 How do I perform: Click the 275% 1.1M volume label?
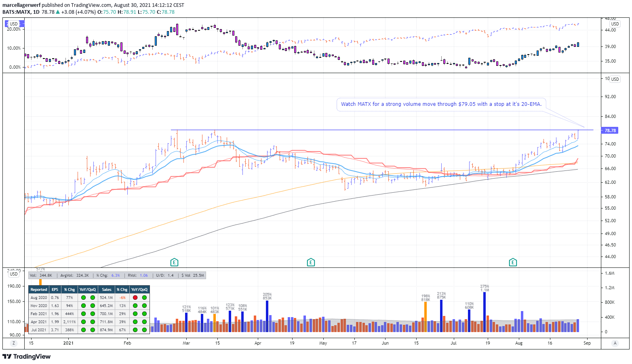click(x=485, y=288)
